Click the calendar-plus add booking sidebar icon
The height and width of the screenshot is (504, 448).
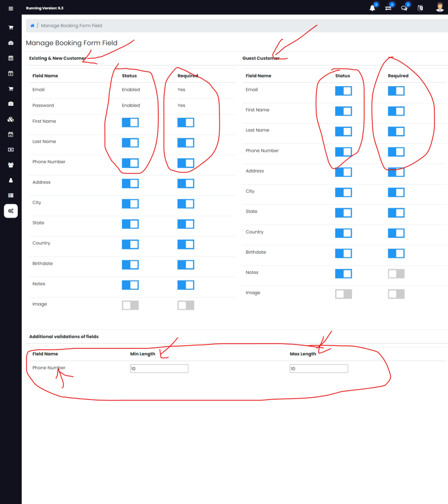[x=11, y=73]
